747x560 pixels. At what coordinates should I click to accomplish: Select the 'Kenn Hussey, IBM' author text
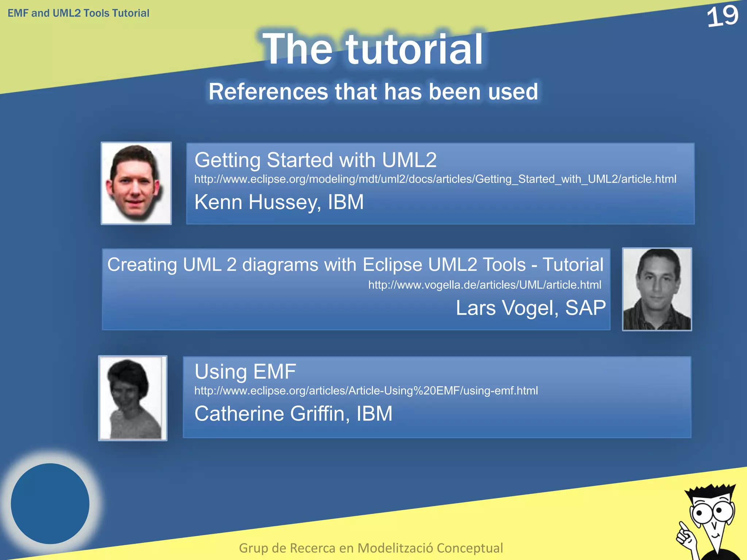[x=279, y=202]
